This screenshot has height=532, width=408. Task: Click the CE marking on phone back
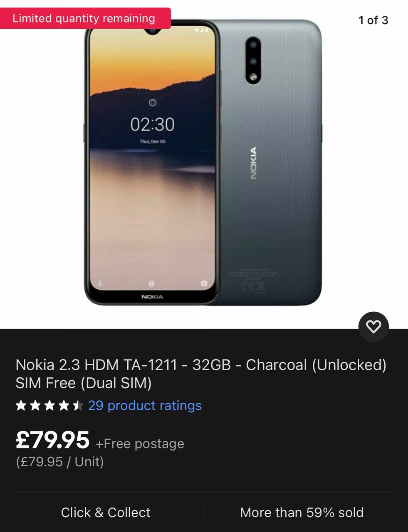pos(248,286)
